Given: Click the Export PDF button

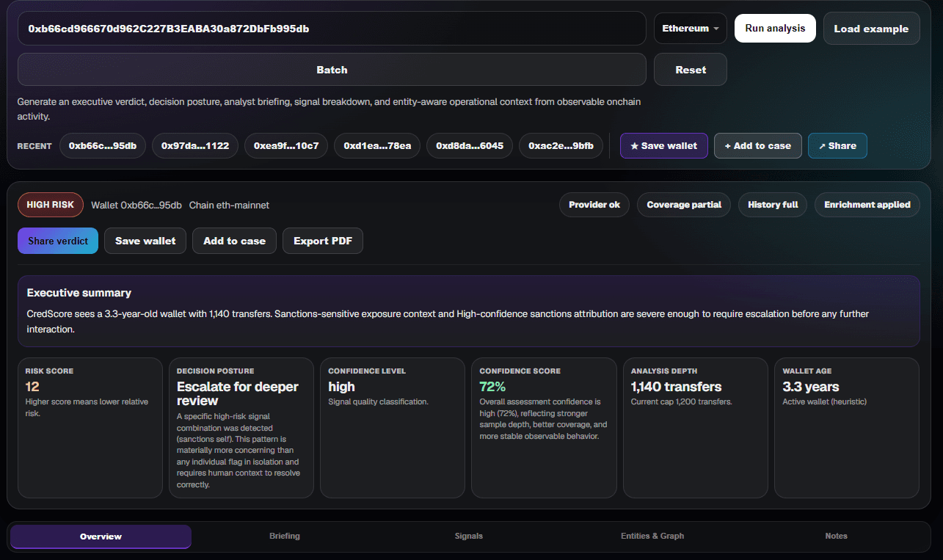Looking at the screenshot, I should (x=323, y=241).
